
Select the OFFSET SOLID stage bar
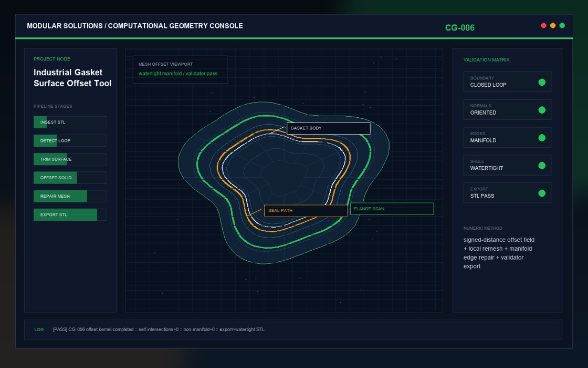[70, 178]
